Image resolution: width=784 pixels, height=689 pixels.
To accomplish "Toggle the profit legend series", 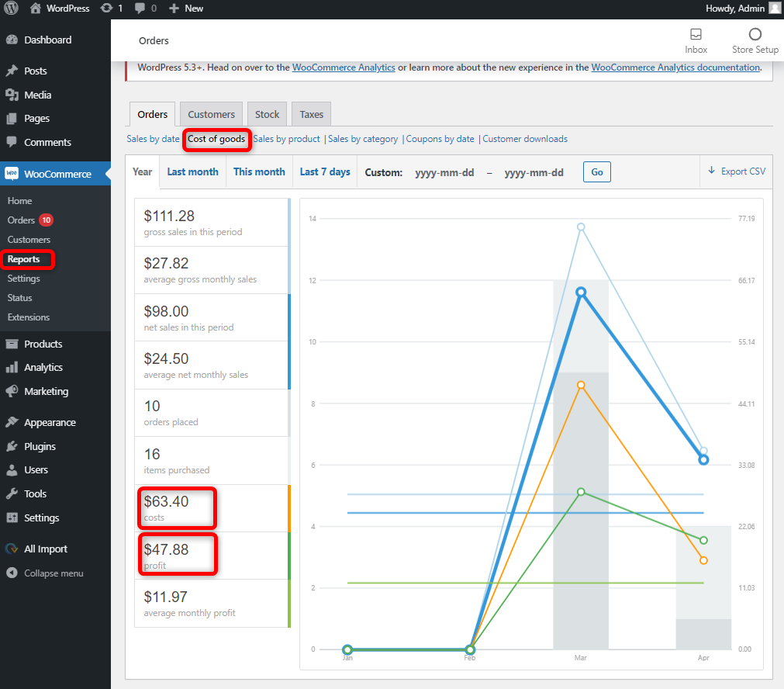I will coord(212,556).
